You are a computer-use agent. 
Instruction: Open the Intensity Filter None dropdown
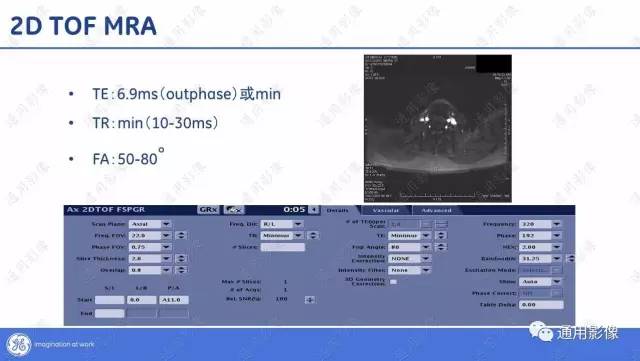pos(409,270)
